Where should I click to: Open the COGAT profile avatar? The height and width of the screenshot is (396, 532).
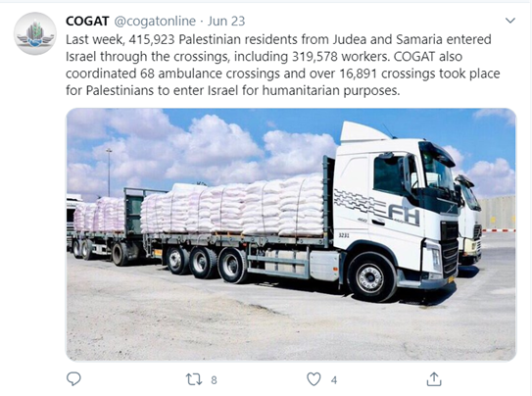[x=35, y=33]
